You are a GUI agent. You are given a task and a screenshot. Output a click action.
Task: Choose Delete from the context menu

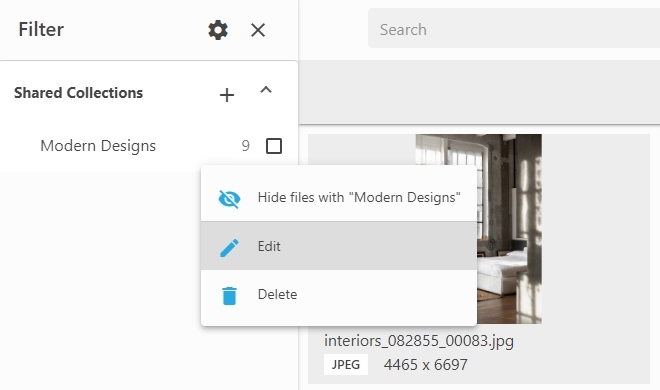point(339,294)
